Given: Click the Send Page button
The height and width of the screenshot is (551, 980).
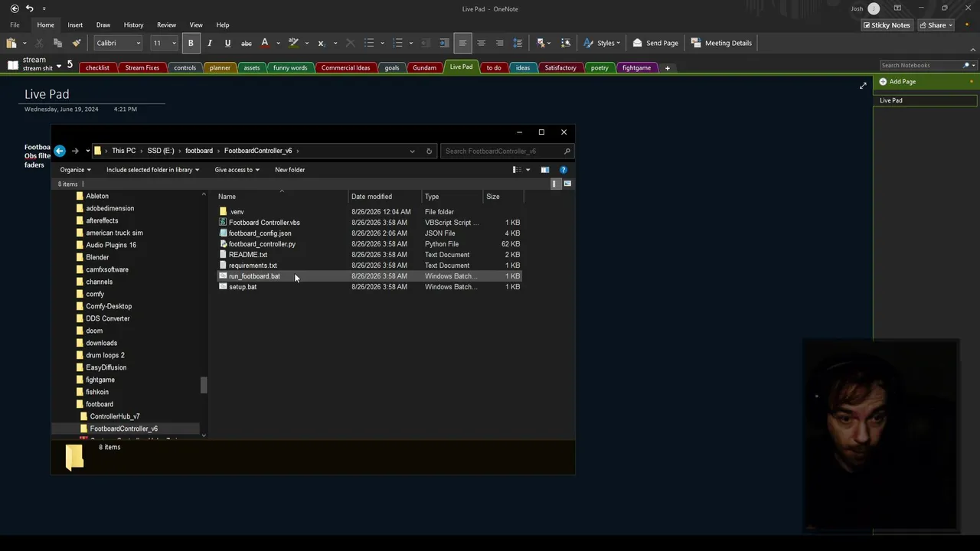Looking at the screenshot, I should [x=656, y=43].
